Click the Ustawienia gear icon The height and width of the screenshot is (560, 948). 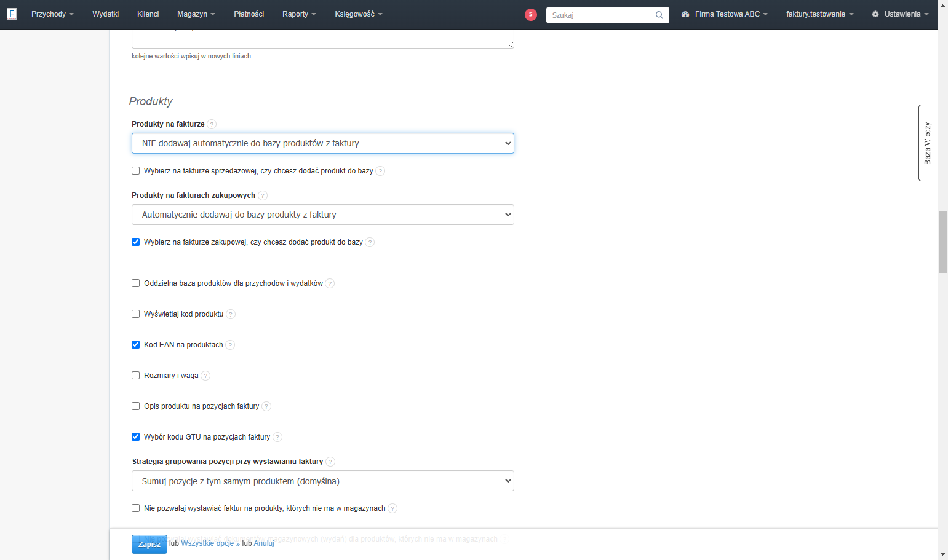click(875, 14)
